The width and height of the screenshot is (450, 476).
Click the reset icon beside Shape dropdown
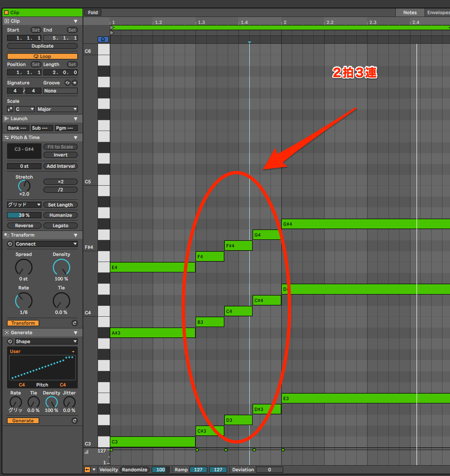10,342
